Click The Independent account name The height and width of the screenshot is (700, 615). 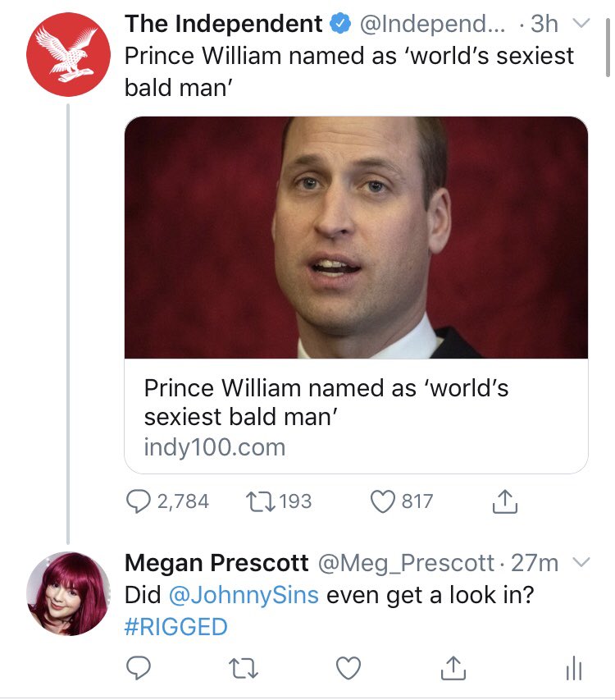pyautogui.click(x=223, y=24)
